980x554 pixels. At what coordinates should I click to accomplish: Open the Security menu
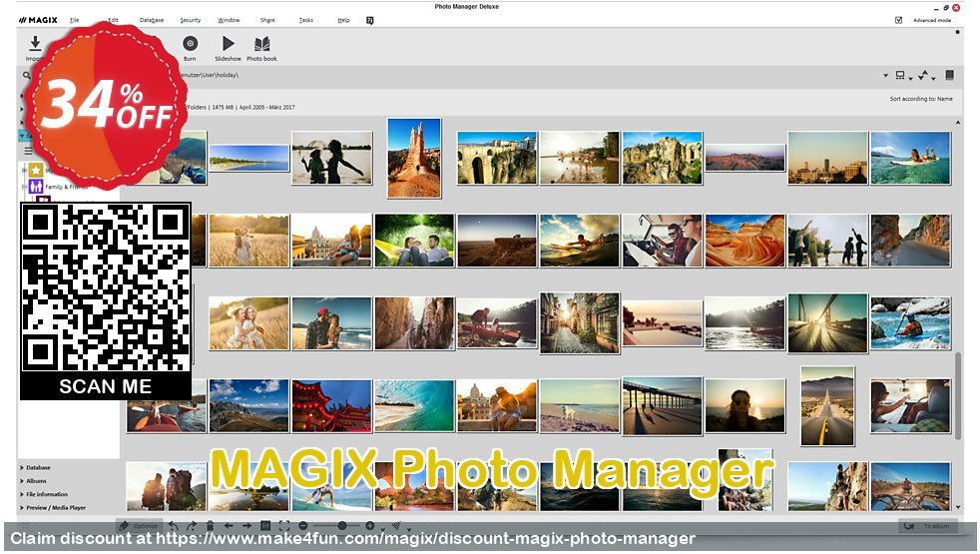tap(190, 20)
